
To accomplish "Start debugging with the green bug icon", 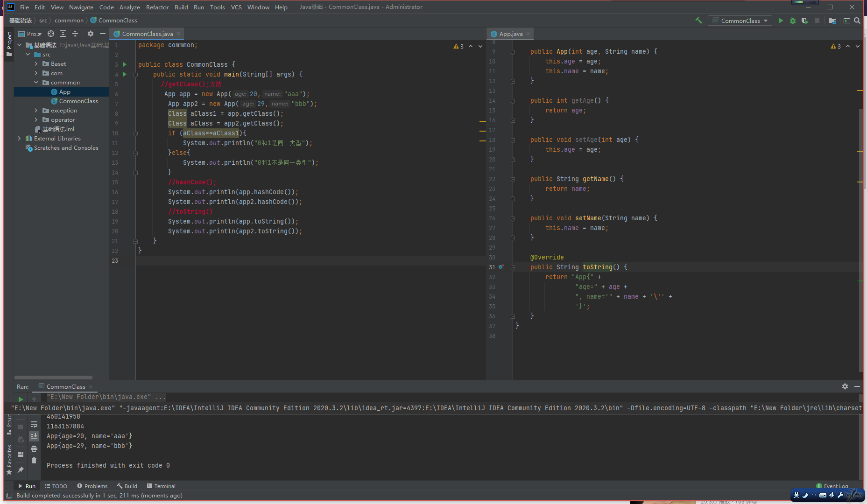I will tap(793, 21).
